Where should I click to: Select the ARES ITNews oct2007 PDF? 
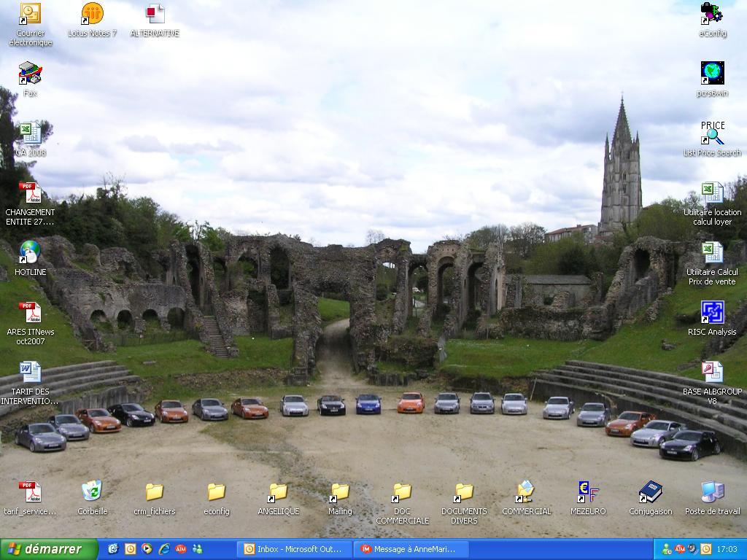point(30,313)
